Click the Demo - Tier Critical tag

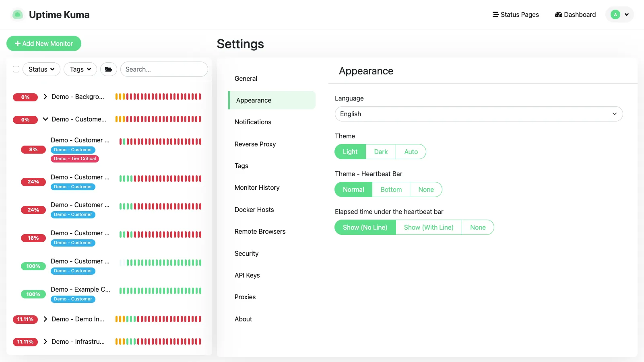pos(75,158)
